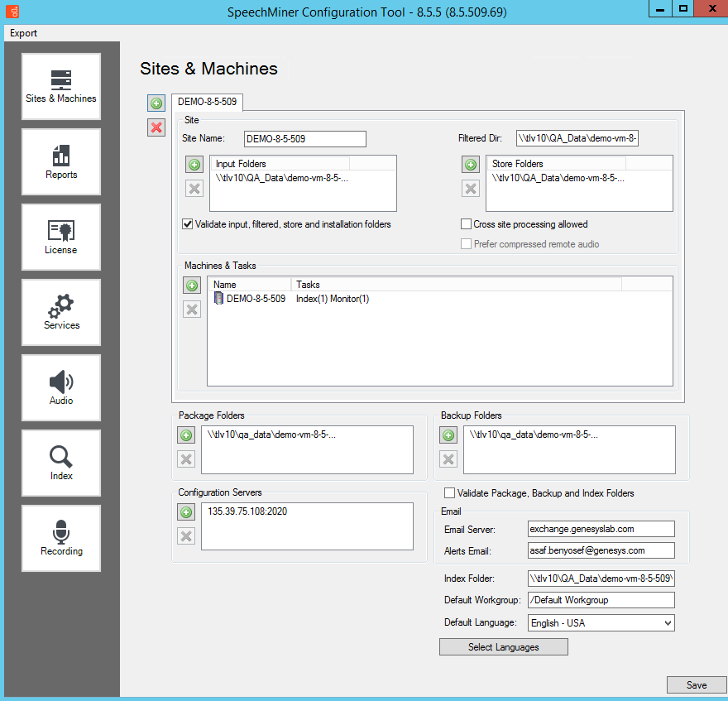
Task: Click the Index Folder field
Action: click(601, 579)
